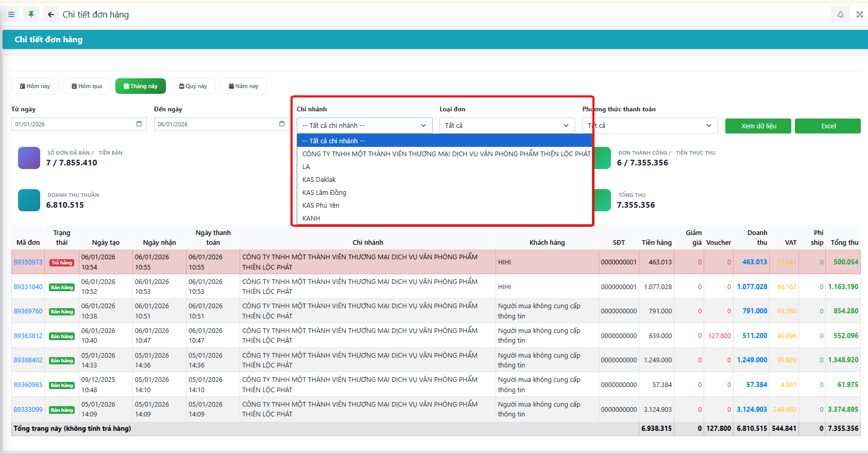
Task: Open order 89350973 link
Action: (x=28, y=262)
